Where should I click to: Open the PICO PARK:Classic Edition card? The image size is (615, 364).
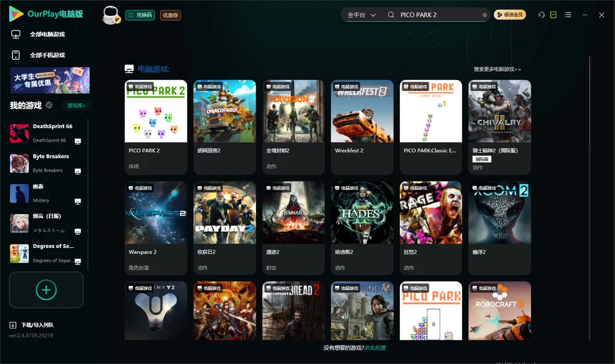click(x=431, y=127)
